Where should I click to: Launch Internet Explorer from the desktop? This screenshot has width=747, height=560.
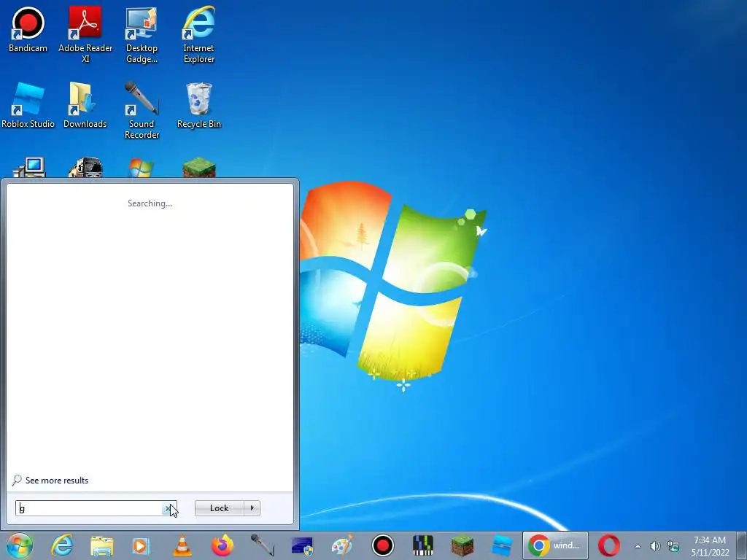pyautogui.click(x=198, y=34)
